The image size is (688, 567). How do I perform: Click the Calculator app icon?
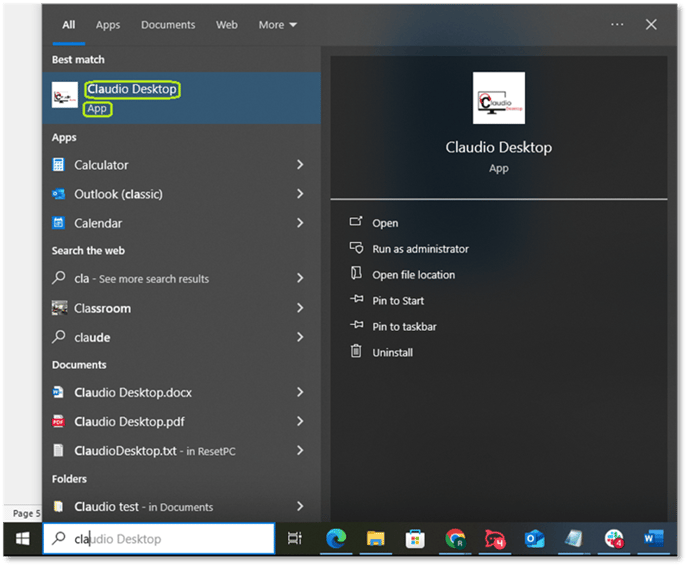[58, 165]
